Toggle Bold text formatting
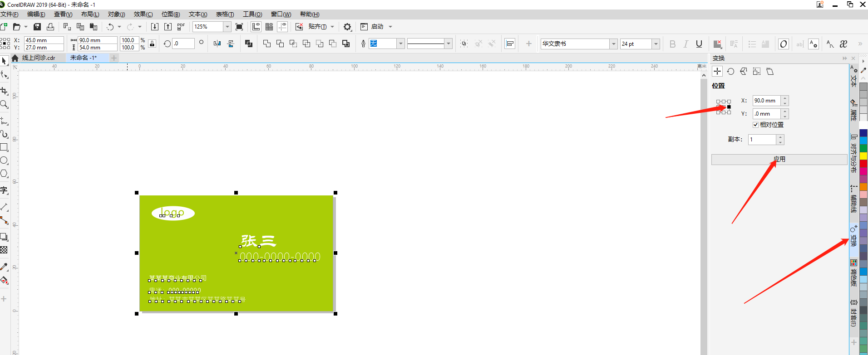The height and width of the screenshot is (355, 868). point(673,44)
